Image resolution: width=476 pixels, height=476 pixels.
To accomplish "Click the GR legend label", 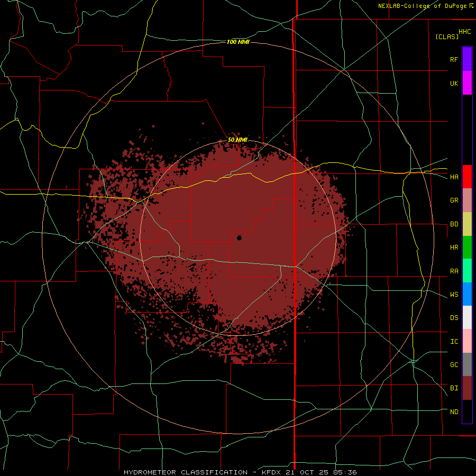I will pyautogui.click(x=454, y=200).
